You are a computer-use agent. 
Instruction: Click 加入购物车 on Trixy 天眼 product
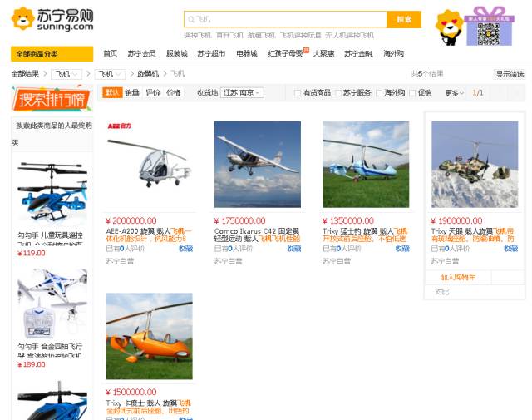tap(457, 278)
